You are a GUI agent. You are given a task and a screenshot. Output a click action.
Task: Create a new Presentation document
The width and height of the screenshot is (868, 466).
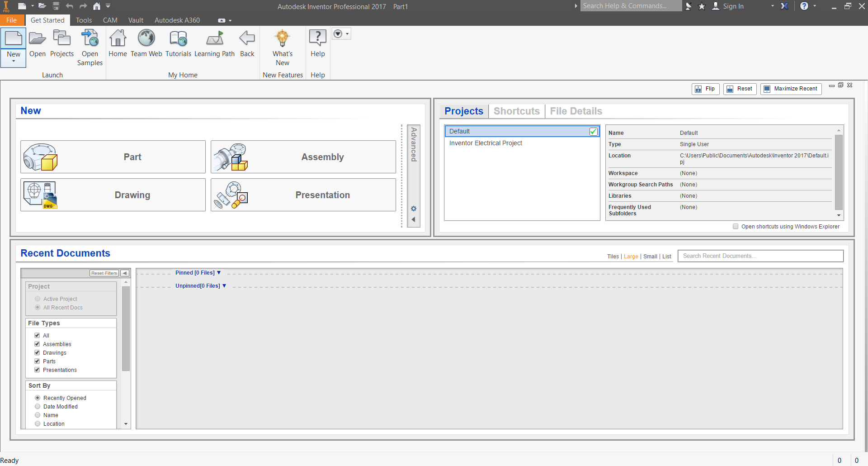[303, 195]
